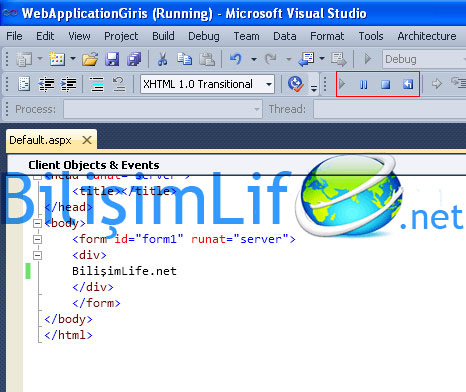Click the Undo arrow icon
Screen dimensions: 466x392
[236, 59]
